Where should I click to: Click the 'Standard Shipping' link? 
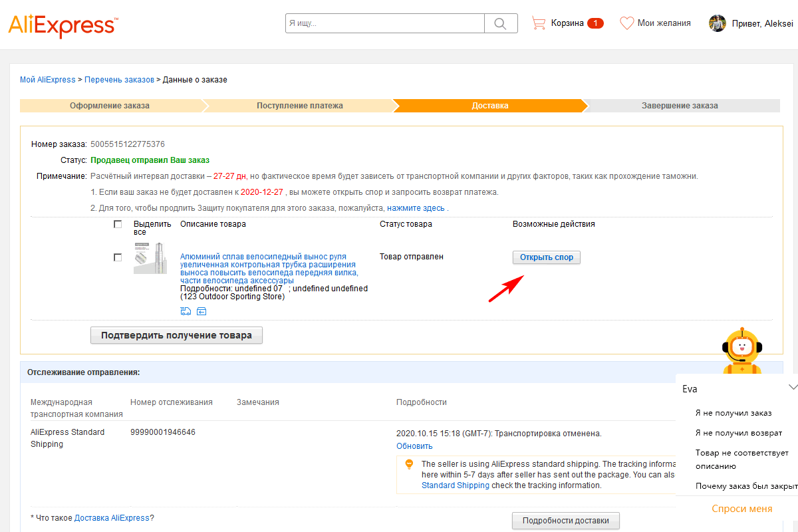[456, 485]
